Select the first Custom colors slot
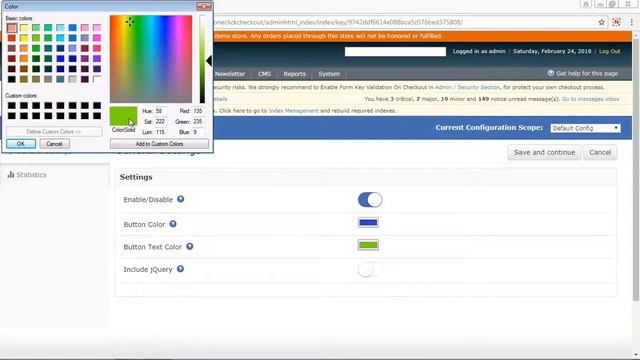This screenshot has height=360, width=640. point(12,106)
